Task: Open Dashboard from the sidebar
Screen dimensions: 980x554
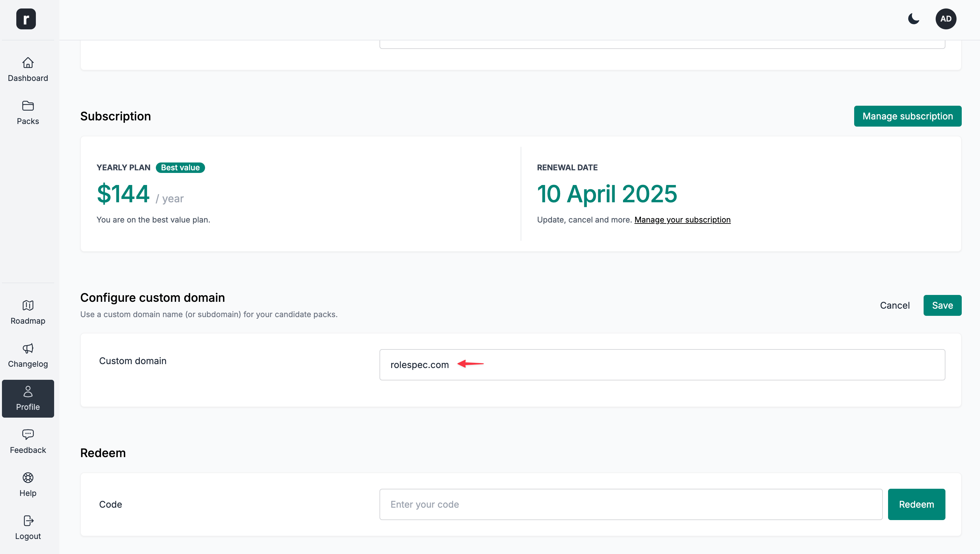Action: [x=28, y=70]
